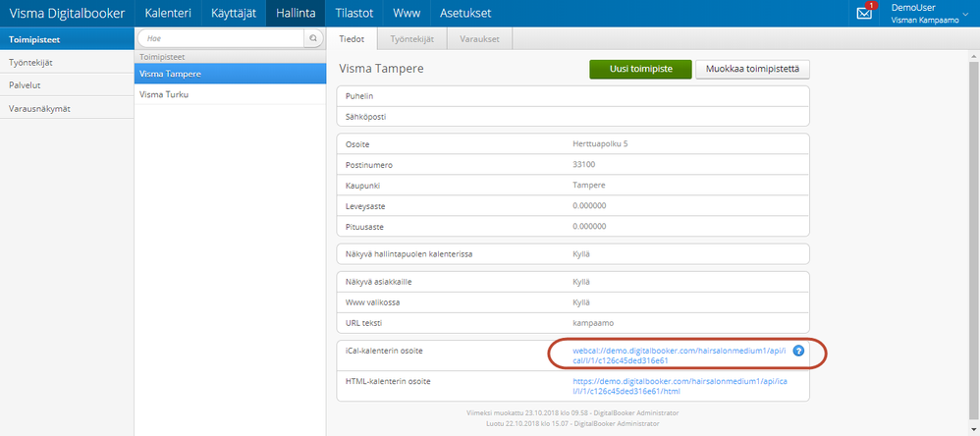Open the webcal iCal calendar link

click(680, 355)
